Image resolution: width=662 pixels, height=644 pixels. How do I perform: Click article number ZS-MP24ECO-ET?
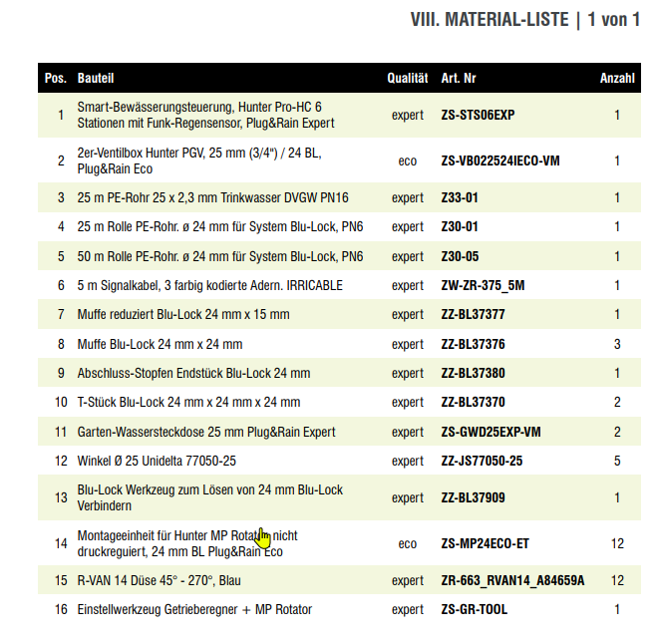[485, 543]
